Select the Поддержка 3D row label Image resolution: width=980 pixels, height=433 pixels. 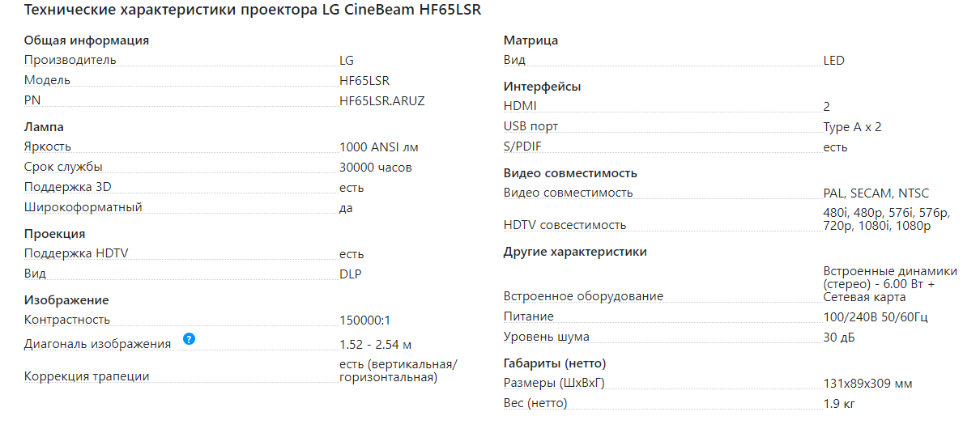point(68,187)
